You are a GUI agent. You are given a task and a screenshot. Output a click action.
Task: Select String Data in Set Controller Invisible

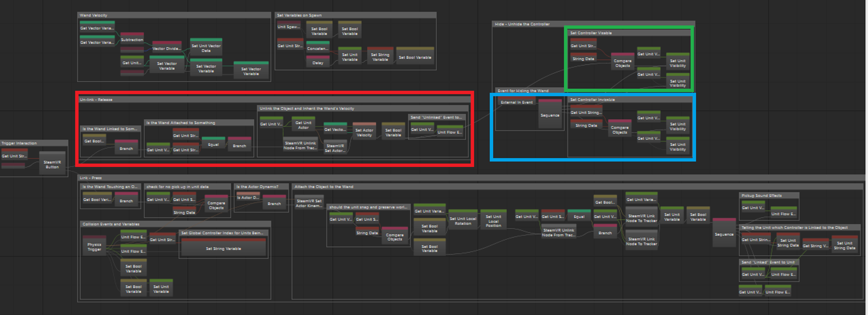586,123
